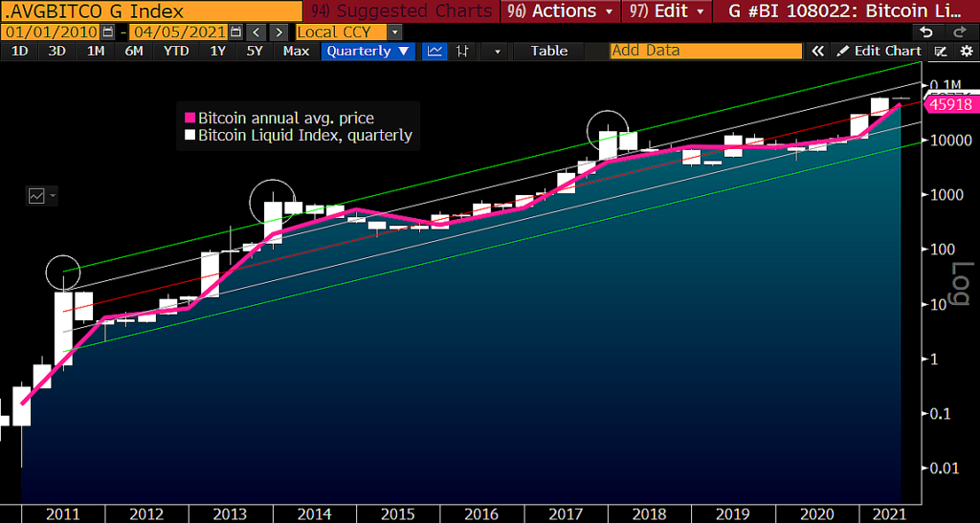
Task: Click the Log scale label on axis
Action: (x=963, y=284)
